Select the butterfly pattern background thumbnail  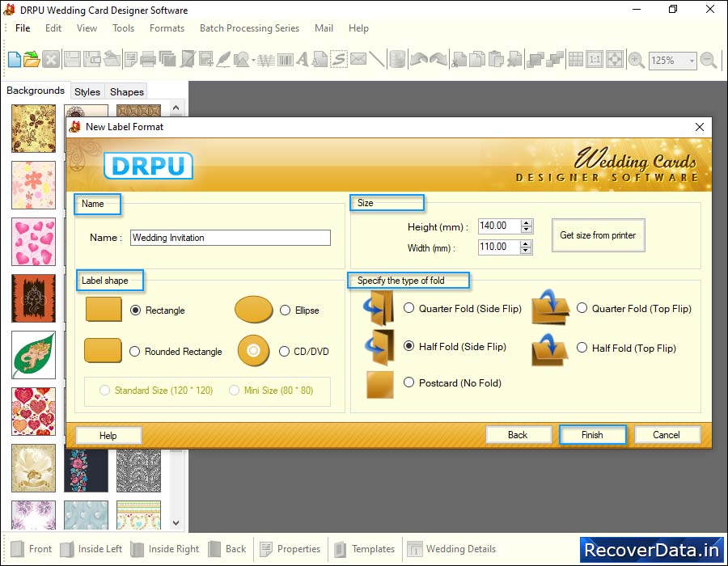pos(33,129)
